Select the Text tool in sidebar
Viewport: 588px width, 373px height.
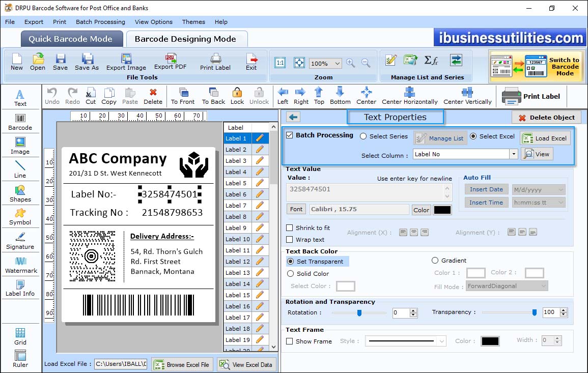[x=20, y=98]
